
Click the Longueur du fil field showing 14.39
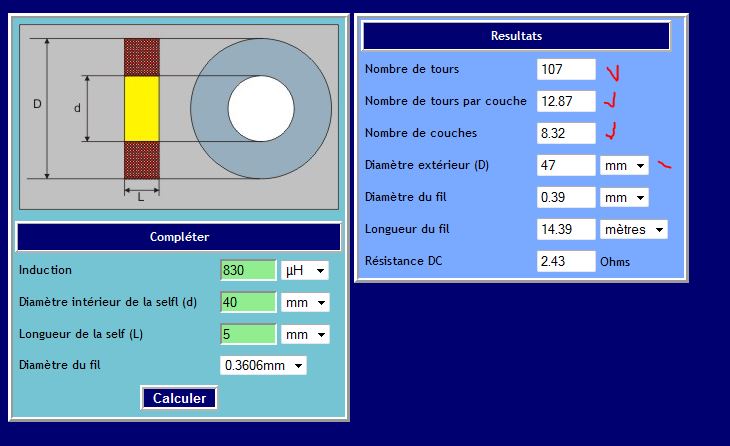(566, 230)
